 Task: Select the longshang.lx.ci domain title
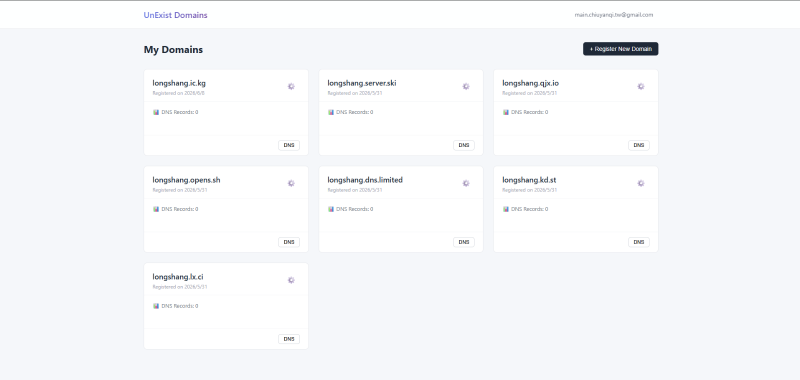click(178, 277)
